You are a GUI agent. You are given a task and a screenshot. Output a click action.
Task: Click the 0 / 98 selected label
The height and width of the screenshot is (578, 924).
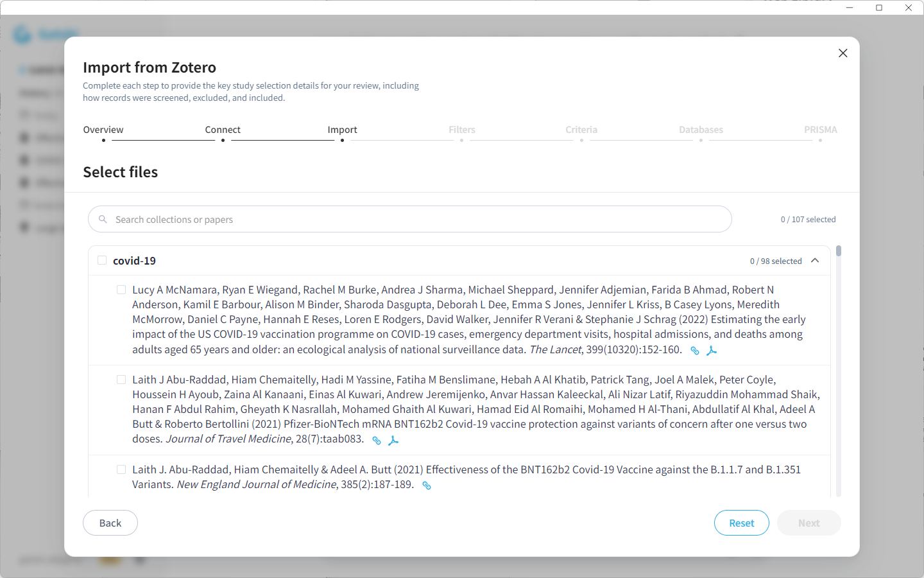[776, 261]
